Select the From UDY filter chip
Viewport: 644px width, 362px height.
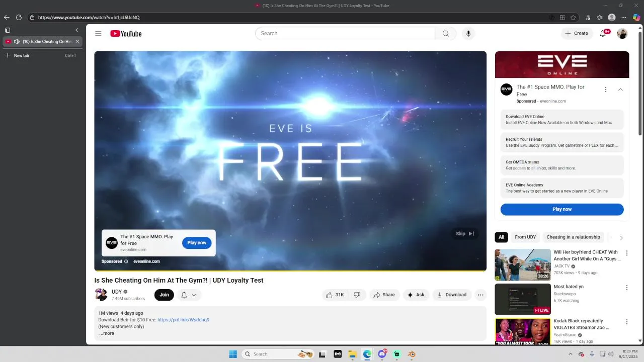(x=525, y=237)
